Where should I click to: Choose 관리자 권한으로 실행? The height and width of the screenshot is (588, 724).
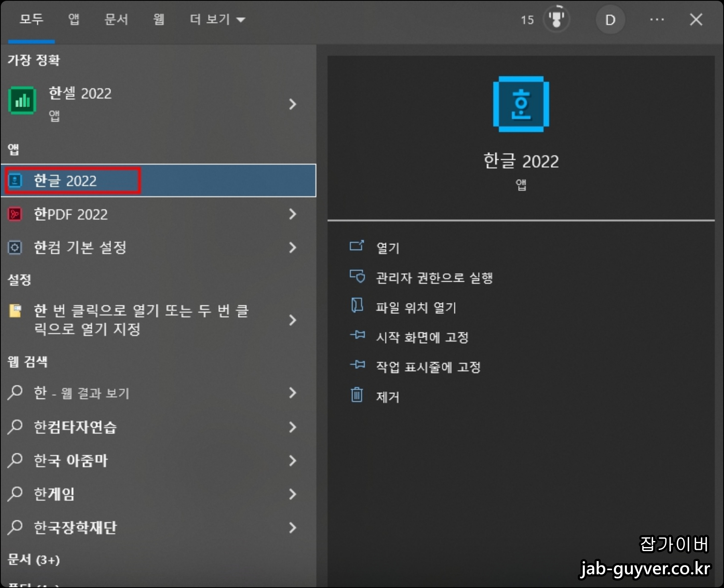[x=434, y=277]
